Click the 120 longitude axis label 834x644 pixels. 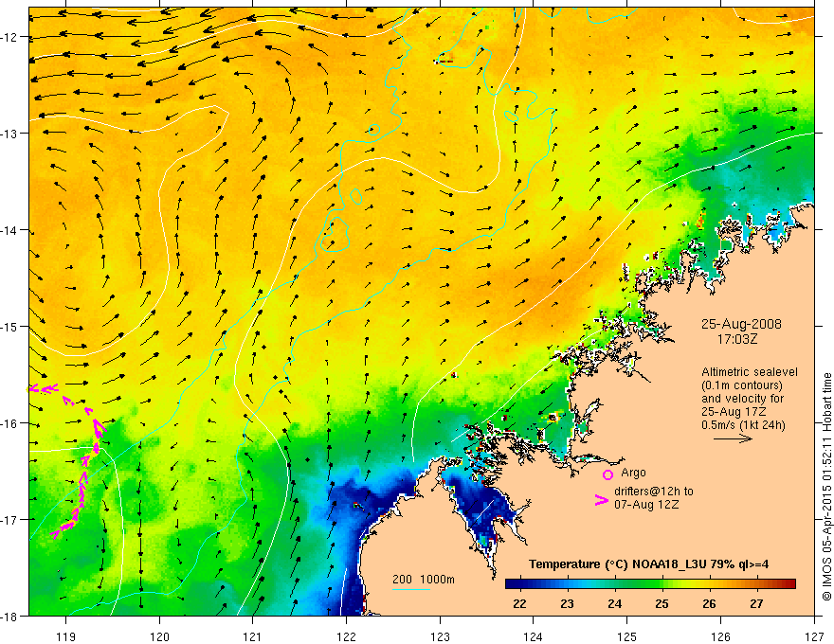point(159,636)
